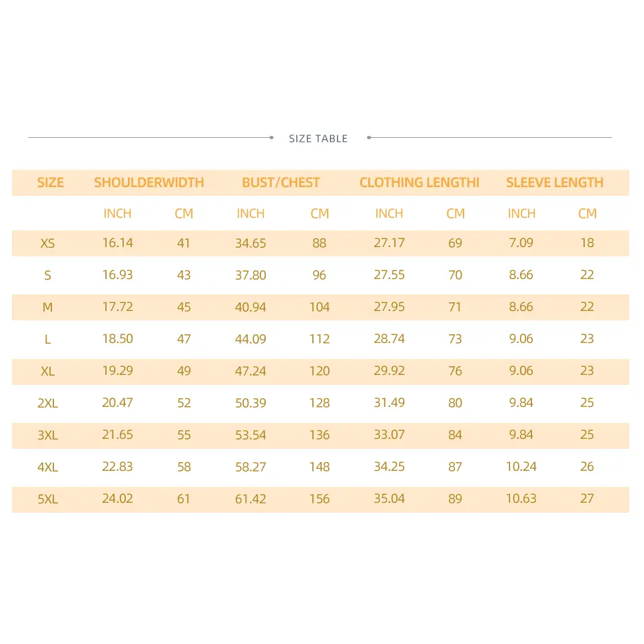Click the 148 bust cm value
644x644 pixels.
pyautogui.click(x=320, y=467)
